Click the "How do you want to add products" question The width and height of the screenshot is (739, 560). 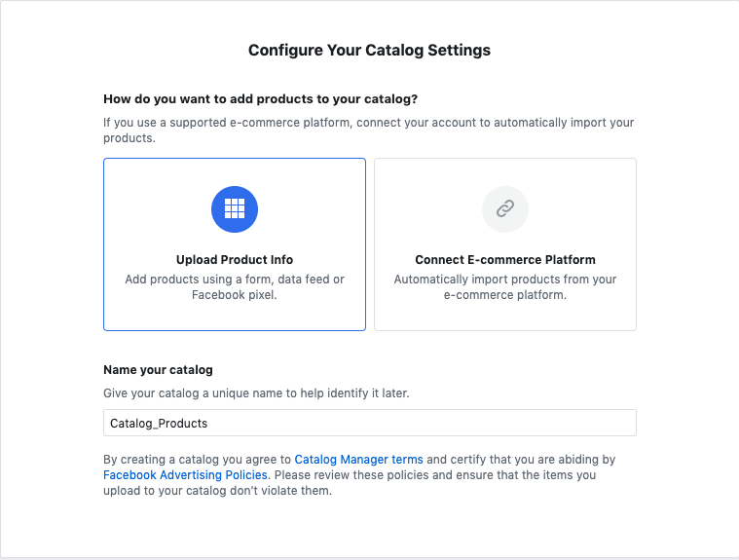pos(268,99)
